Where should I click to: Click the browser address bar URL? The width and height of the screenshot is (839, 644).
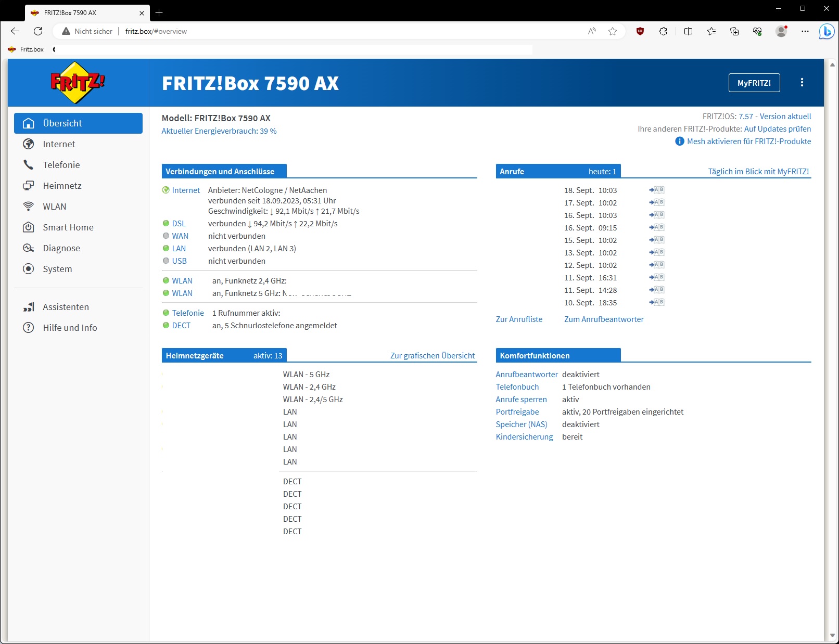156,31
